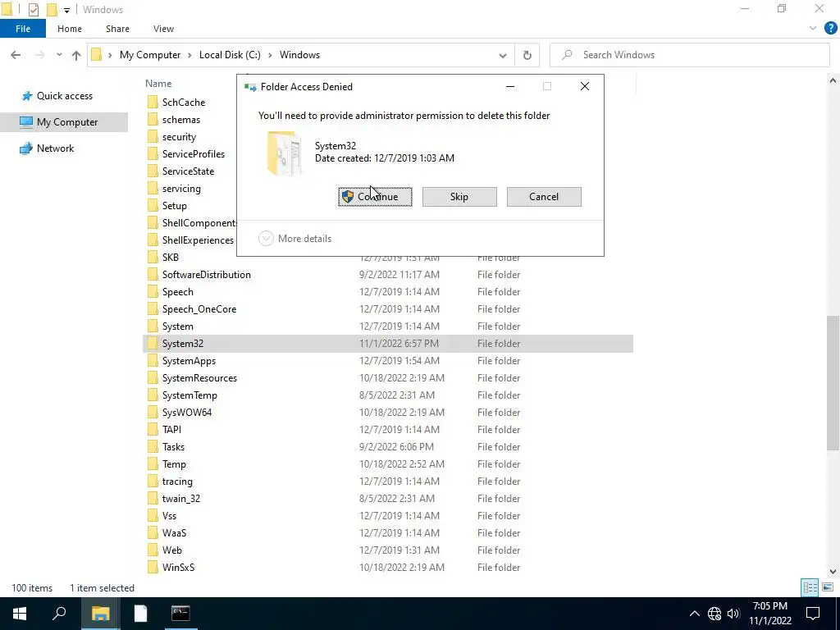840x630 pixels.
Task: Select the Speech folder icon
Action: (x=153, y=292)
